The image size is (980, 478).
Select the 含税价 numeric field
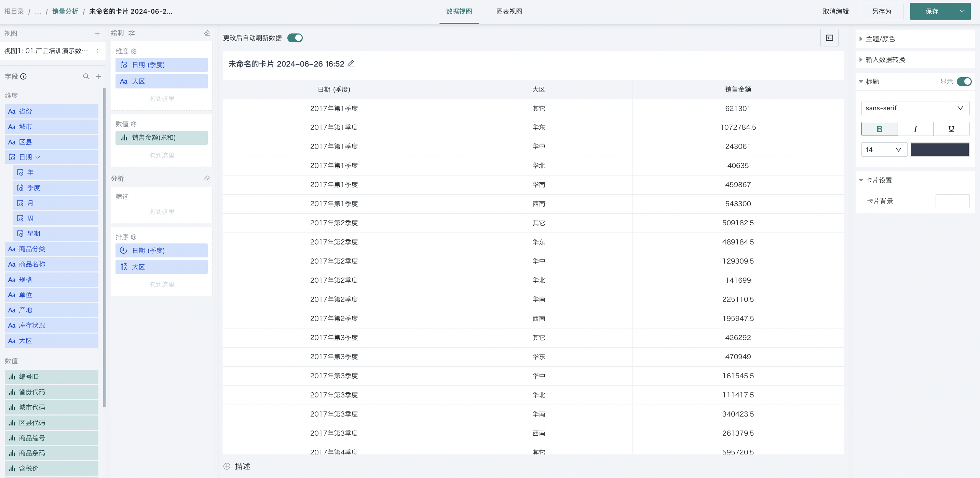pyautogui.click(x=51, y=468)
